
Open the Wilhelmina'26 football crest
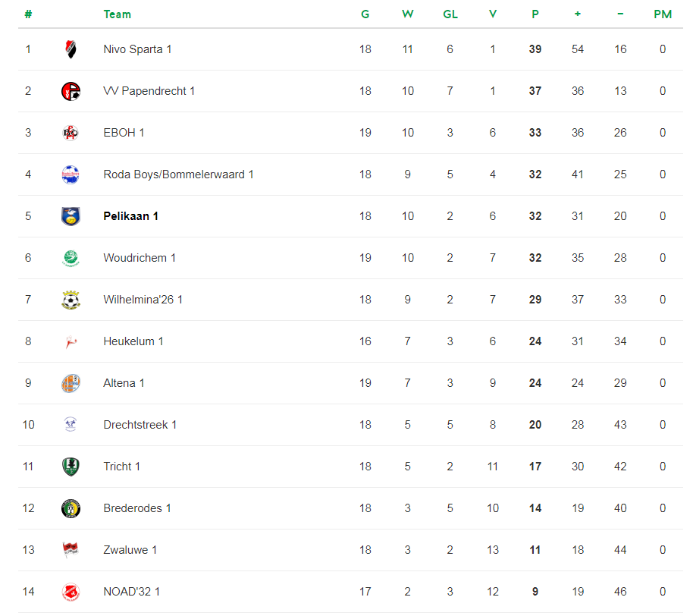[71, 300]
